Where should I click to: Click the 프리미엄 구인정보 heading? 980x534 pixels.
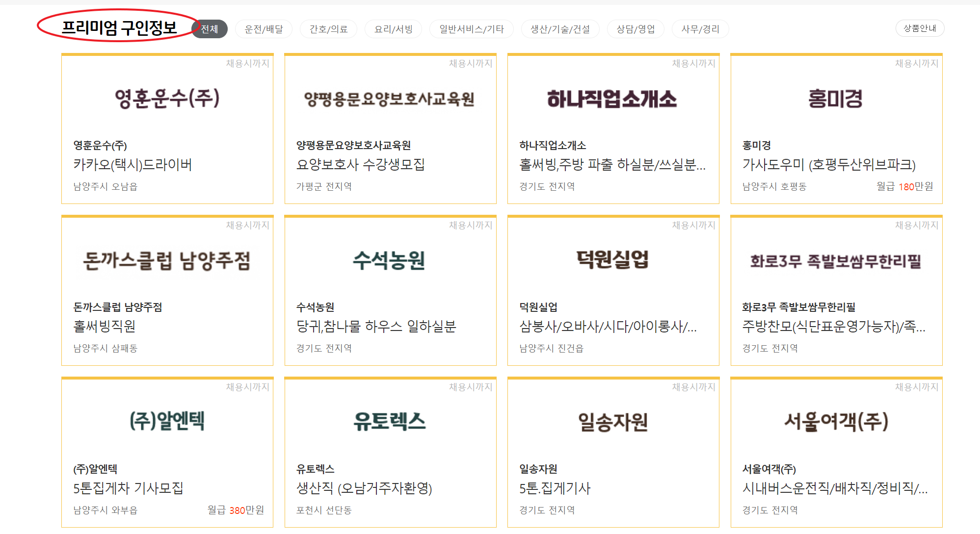click(119, 27)
